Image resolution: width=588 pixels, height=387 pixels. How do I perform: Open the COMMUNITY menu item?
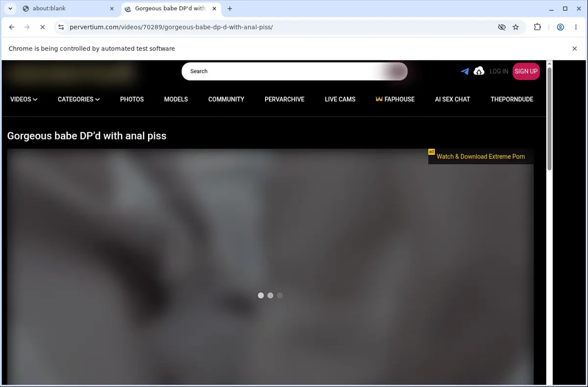pos(226,99)
